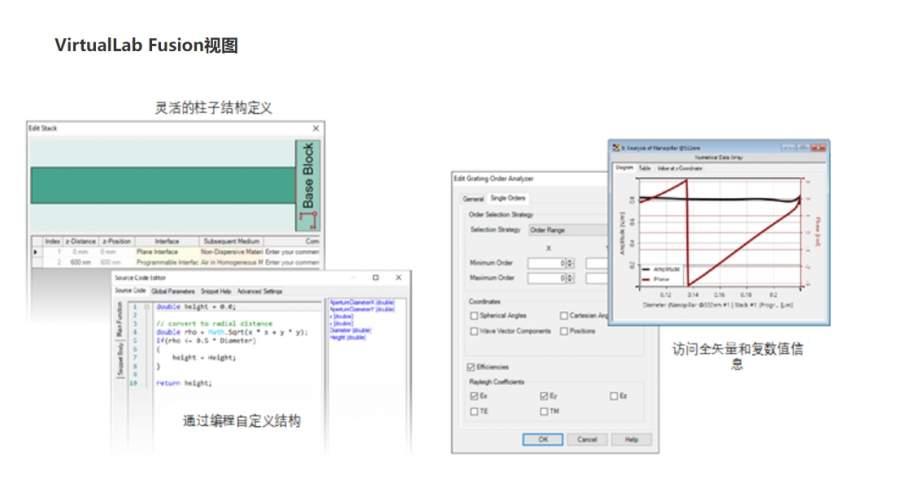Select 'Diameter (double)' in parameter list
Screen dimensions: 900x487
click(x=350, y=330)
